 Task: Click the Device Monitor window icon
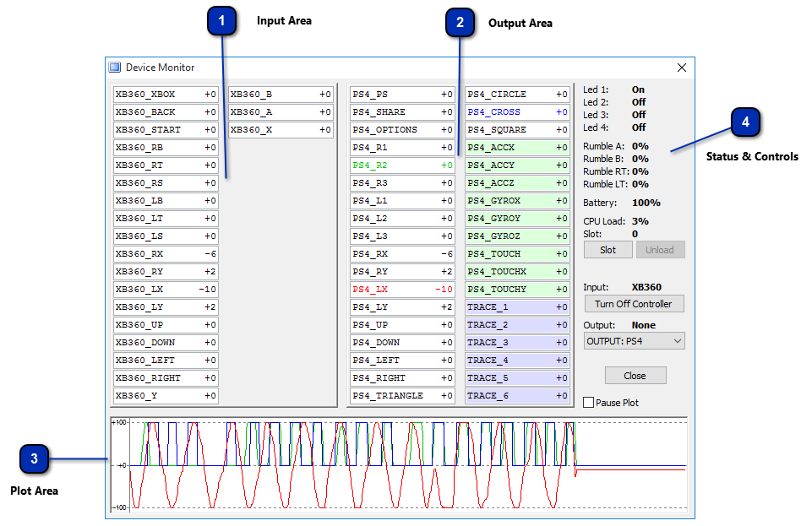coord(114,68)
